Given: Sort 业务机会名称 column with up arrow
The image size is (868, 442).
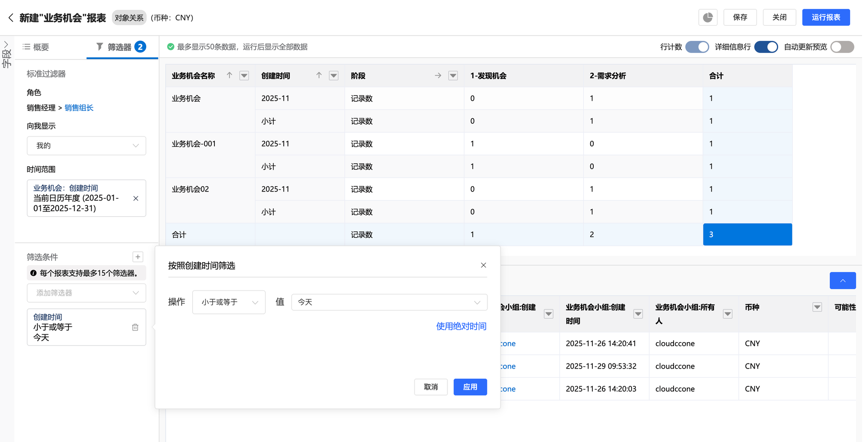Looking at the screenshot, I should 230,76.
